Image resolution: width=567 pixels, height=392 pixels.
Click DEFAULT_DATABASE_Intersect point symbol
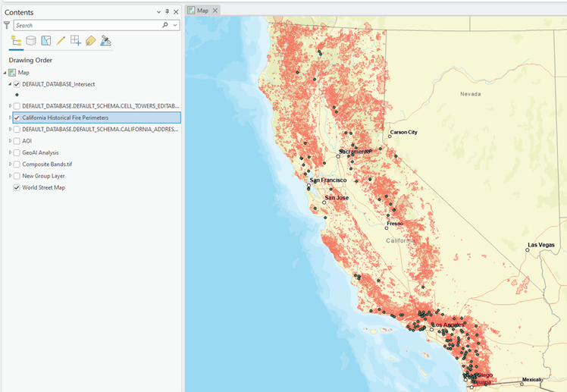17,95
